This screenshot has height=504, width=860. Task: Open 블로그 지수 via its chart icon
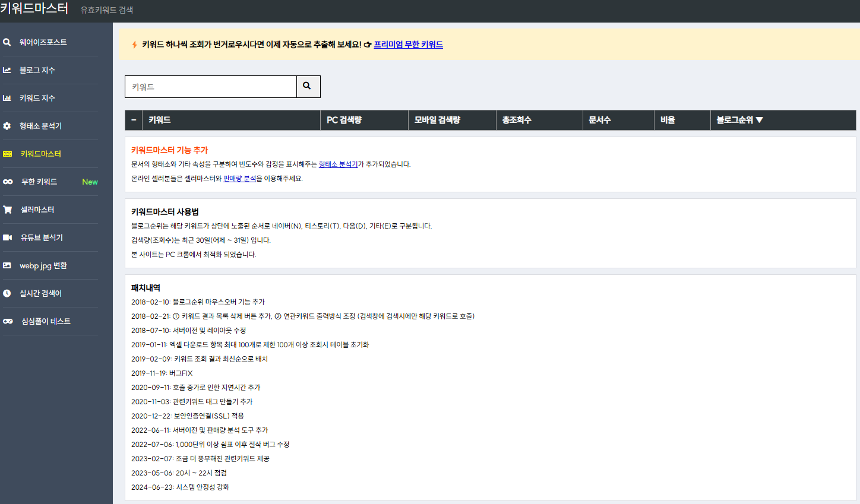tap(7, 70)
